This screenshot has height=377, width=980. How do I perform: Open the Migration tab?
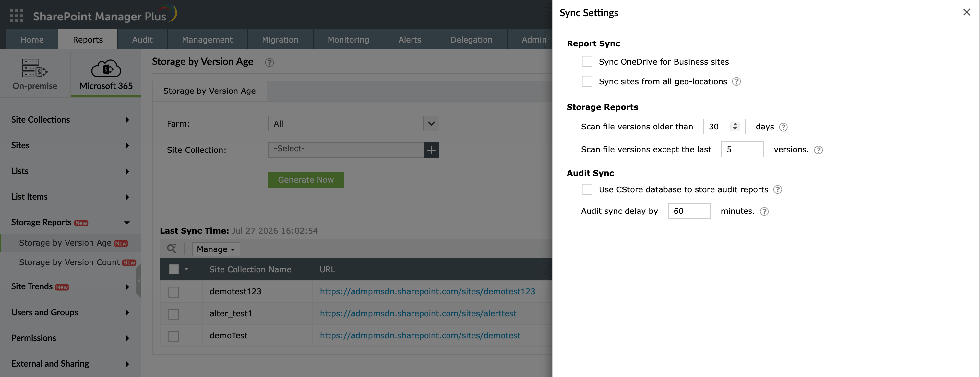pos(281,40)
